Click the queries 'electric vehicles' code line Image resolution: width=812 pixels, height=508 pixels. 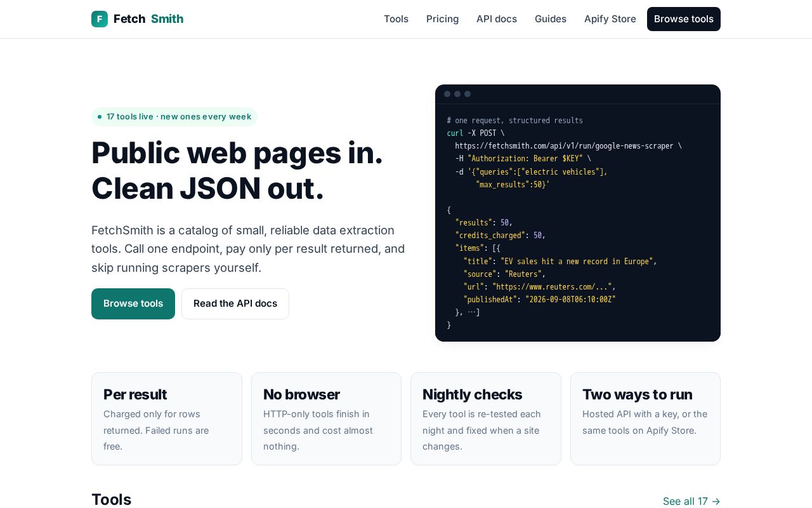coord(531,171)
